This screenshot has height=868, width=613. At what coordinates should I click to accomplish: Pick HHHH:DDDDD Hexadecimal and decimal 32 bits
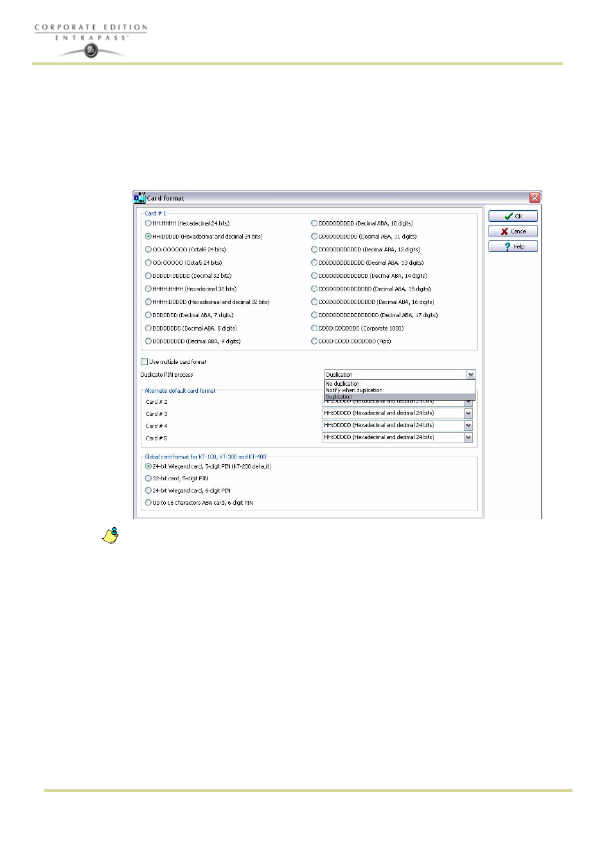click(148, 302)
